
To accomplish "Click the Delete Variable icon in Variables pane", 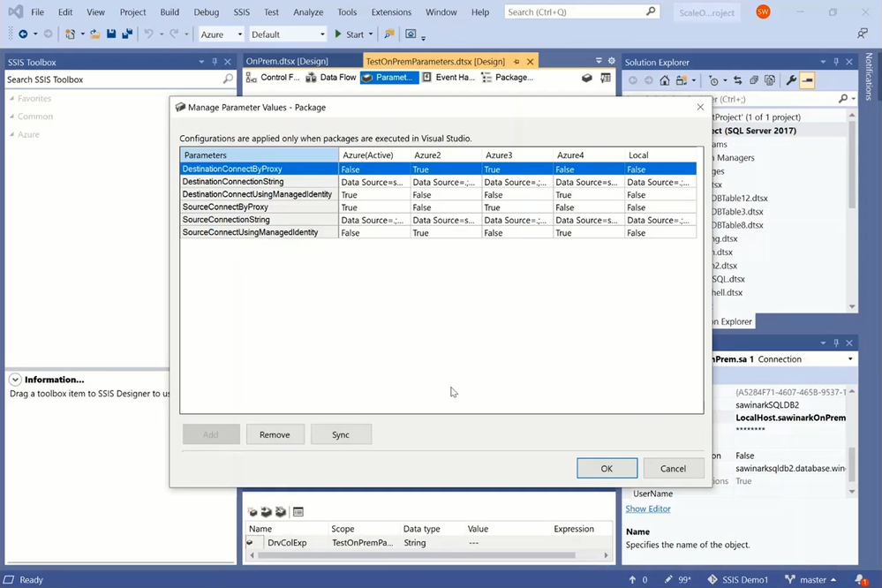I will (280, 511).
